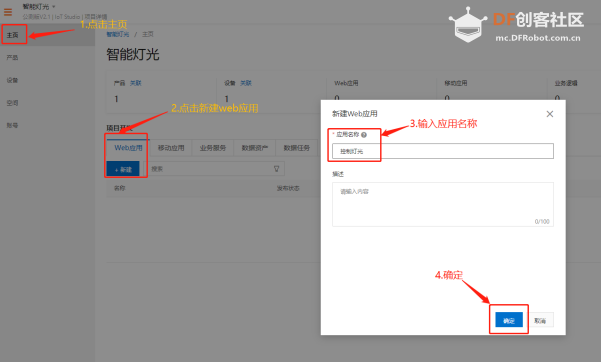Open 设备 in the sidebar
Viewport: 601px width, 363px height.
tap(12, 80)
